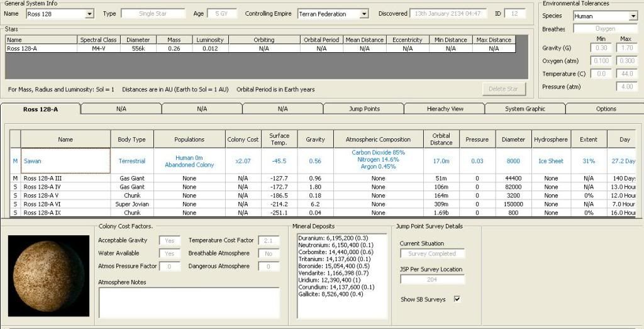
Task: Switch to the Jump Points tab
Action: (x=364, y=109)
